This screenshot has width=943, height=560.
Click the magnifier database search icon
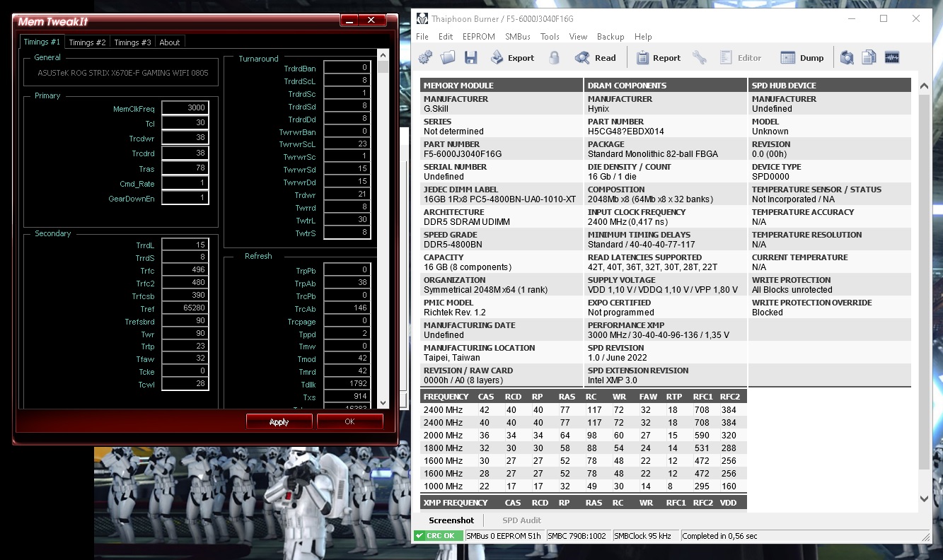pos(847,58)
